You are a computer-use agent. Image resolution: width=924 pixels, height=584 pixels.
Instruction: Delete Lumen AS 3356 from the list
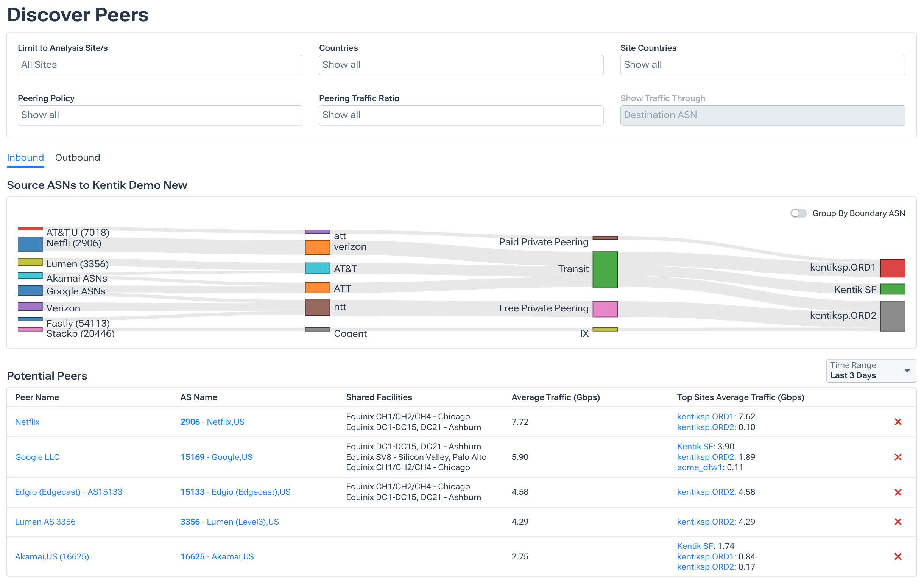tap(898, 522)
